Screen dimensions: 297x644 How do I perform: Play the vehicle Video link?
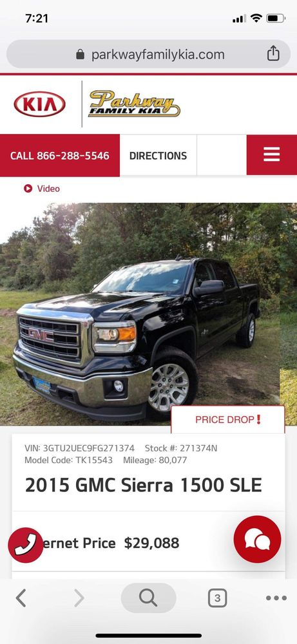pyautogui.click(x=42, y=189)
